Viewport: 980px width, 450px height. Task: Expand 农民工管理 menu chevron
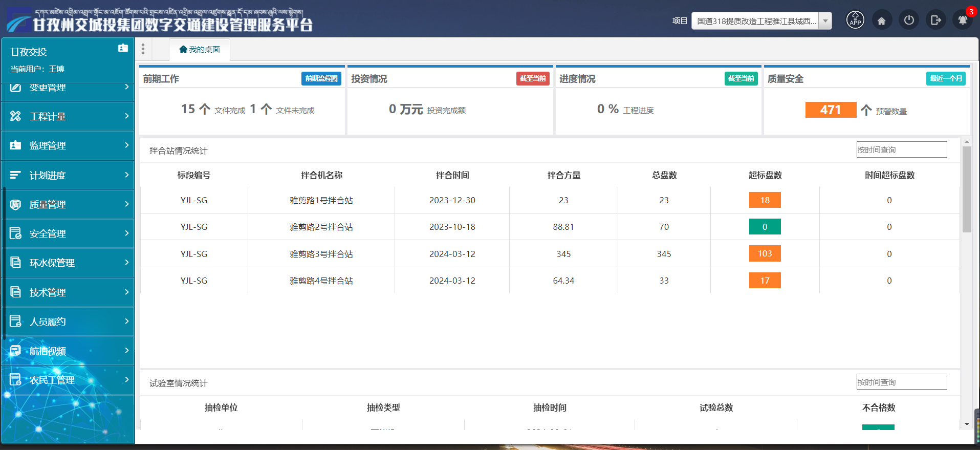[x=126, y=379]
